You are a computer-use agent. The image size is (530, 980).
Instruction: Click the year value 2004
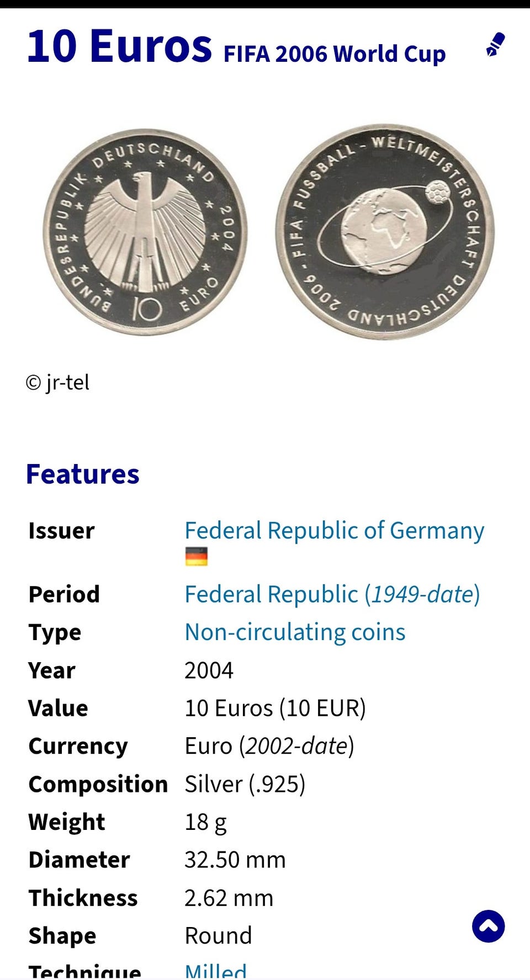209,670
